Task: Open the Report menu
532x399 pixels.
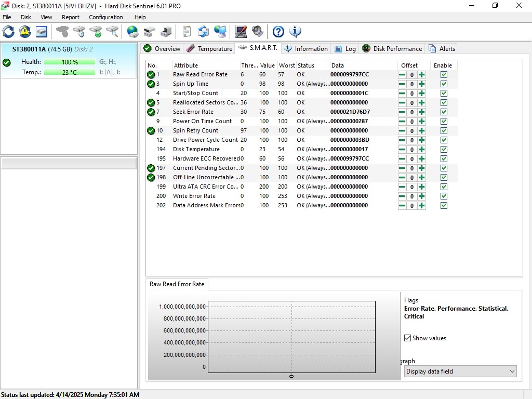Action: [x=71, y=17]
